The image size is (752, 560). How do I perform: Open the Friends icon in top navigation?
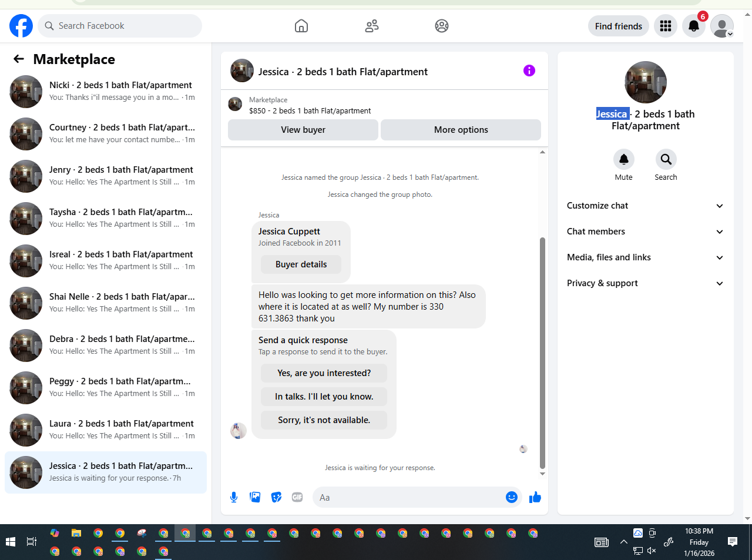(x=372, y=26)
